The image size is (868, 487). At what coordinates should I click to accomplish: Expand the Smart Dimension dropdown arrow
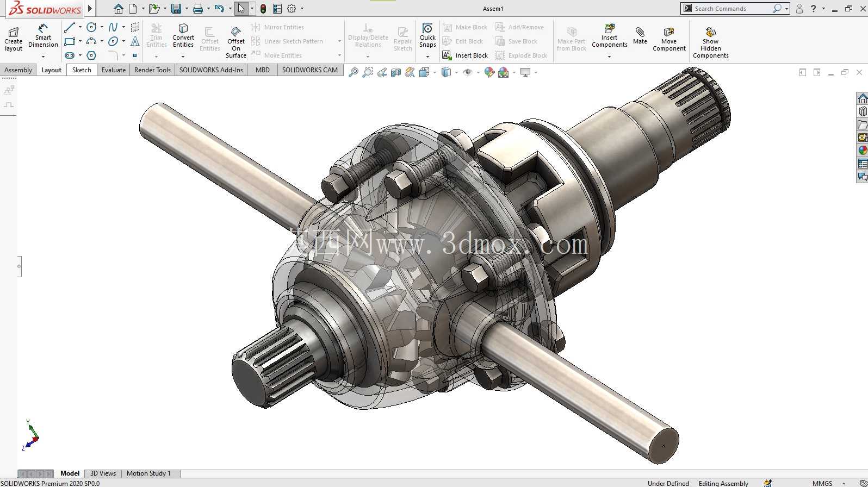43,57
